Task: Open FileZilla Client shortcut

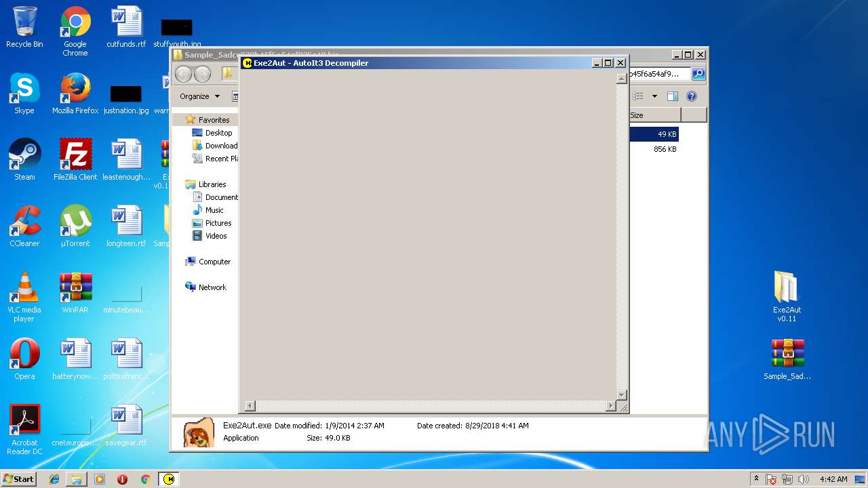Action: [75, 160]
